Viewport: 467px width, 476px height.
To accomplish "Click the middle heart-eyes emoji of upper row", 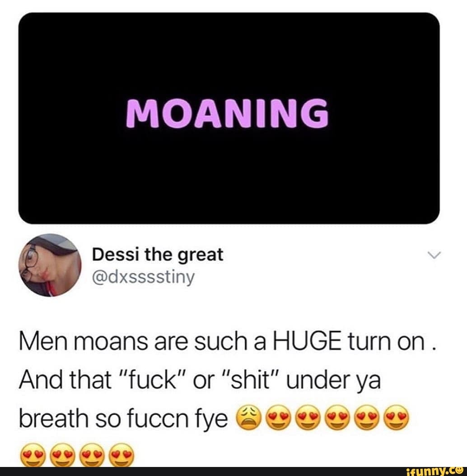I will coord(338,417).
